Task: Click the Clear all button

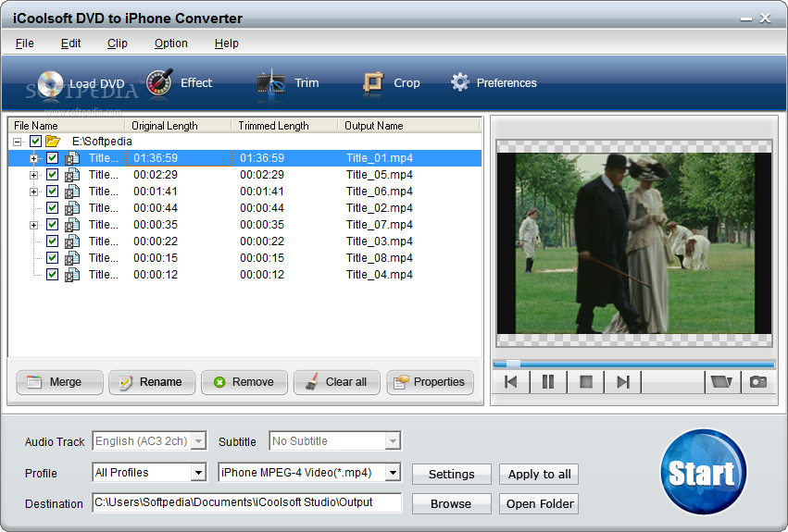Action: 337,382
